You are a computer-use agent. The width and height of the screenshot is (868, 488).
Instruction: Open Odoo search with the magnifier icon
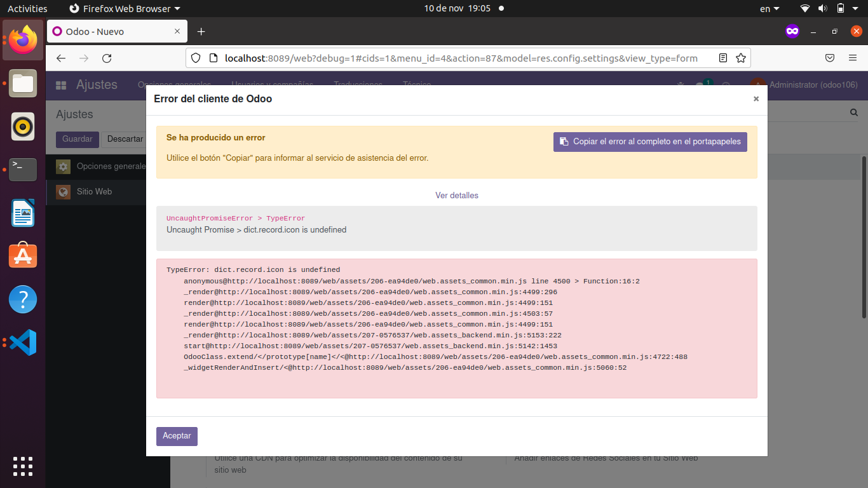click(853, 112)
